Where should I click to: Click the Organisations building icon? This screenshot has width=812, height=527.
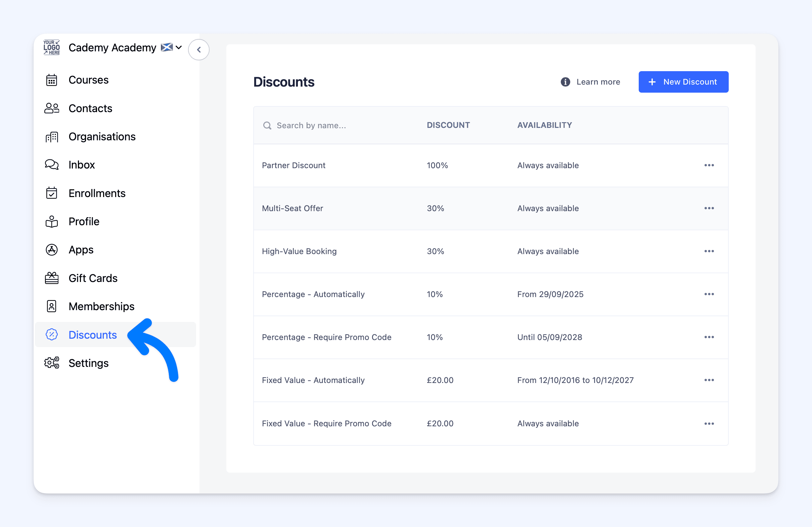click(x=51, y=137)
